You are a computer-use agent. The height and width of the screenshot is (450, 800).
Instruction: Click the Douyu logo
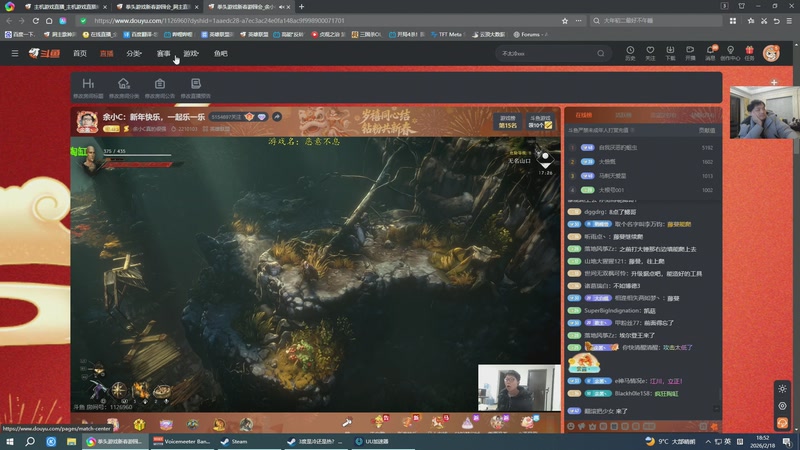[44, 53]
